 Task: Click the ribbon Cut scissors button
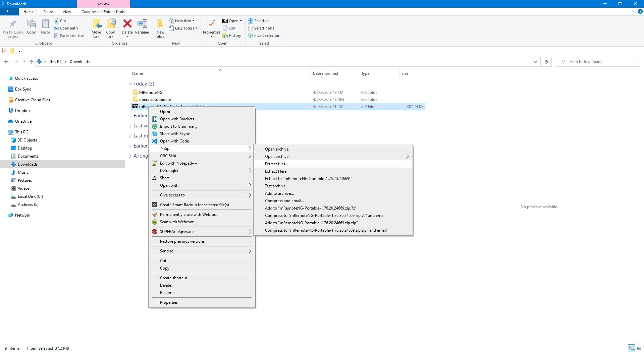pyautogui.click(x=60, y=21)
